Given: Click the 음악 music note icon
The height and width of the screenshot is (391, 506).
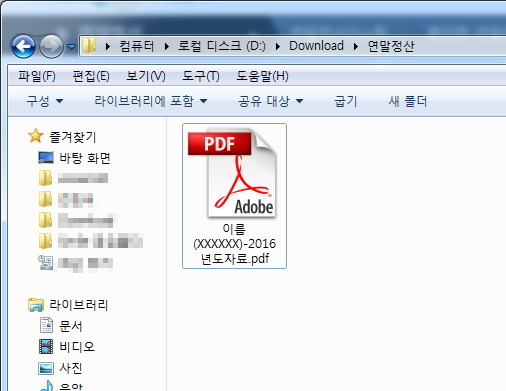Looking at the screenshot, I should (x=46, y=386).
